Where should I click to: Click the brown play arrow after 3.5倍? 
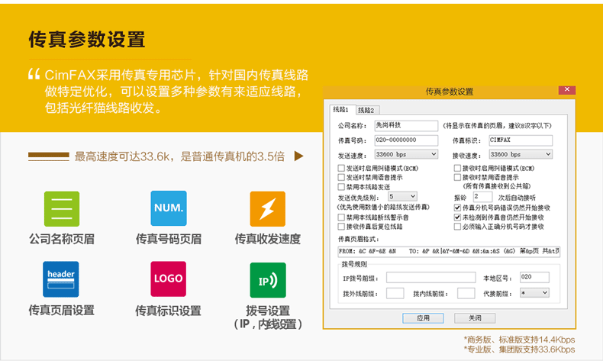[298, 156]
